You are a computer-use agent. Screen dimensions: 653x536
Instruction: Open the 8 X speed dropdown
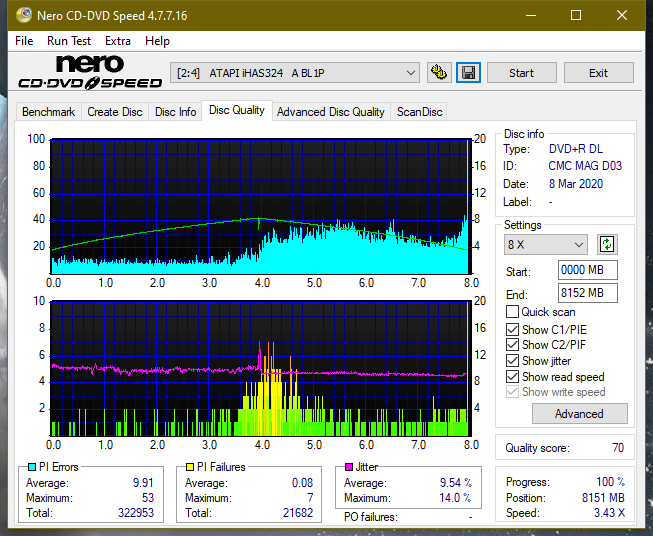(x=546, y=244)
